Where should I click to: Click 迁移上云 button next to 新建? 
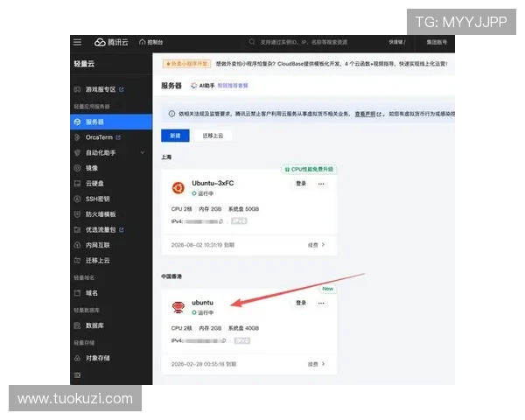213,136
